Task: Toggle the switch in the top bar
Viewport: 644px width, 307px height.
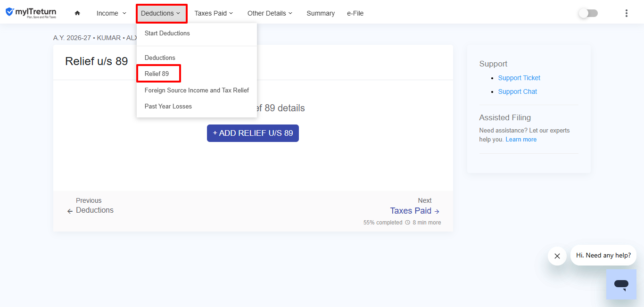Action: coord(588,13)
